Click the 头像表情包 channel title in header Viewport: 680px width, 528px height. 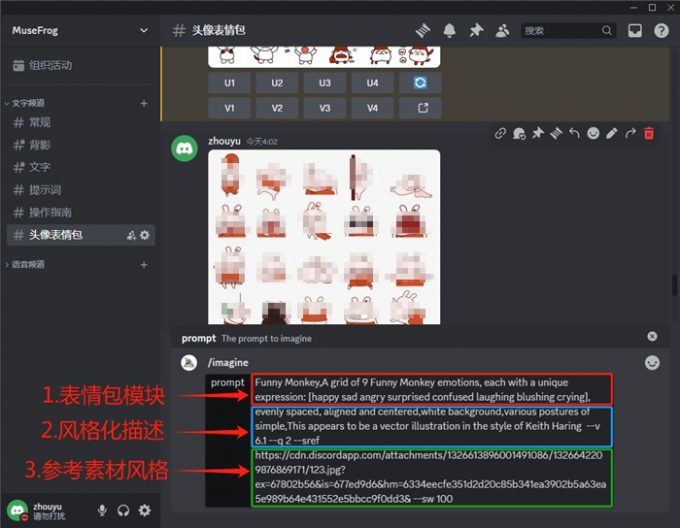[x=219, y=30]
